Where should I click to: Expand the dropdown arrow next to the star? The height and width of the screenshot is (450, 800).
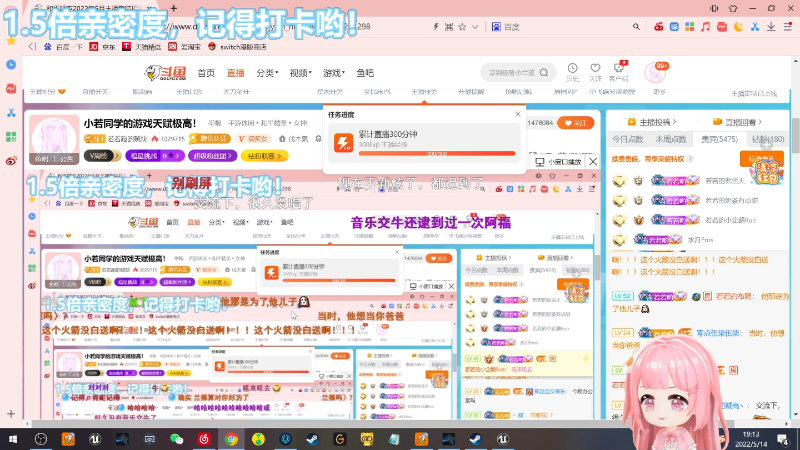click(x=475, y=27)
